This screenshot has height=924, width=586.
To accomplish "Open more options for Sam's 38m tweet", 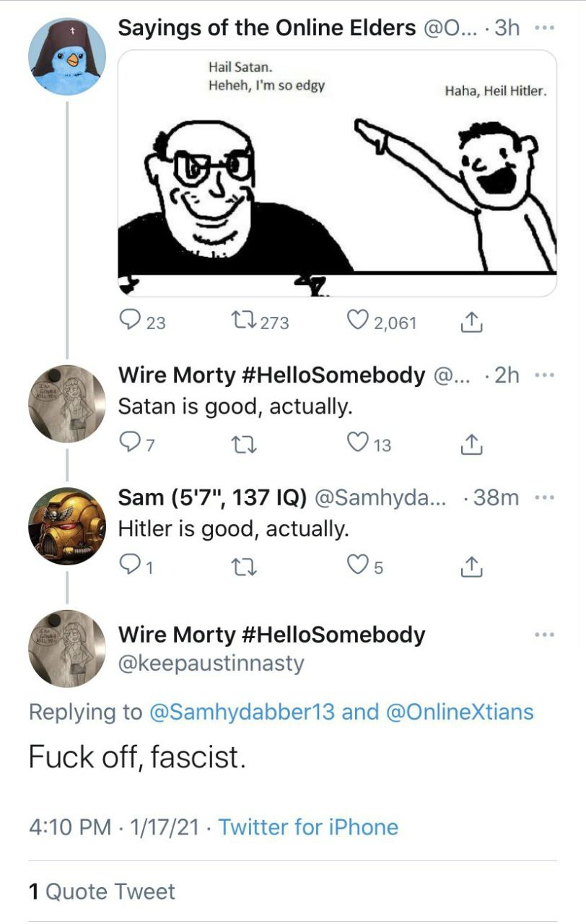I will point(545,497).
